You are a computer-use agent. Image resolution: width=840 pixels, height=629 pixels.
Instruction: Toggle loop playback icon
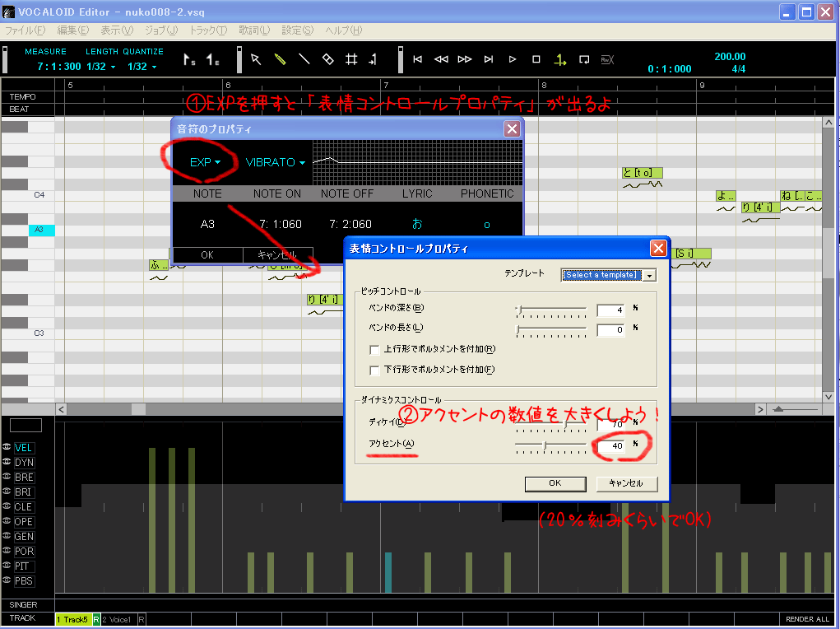click(584, 59)
